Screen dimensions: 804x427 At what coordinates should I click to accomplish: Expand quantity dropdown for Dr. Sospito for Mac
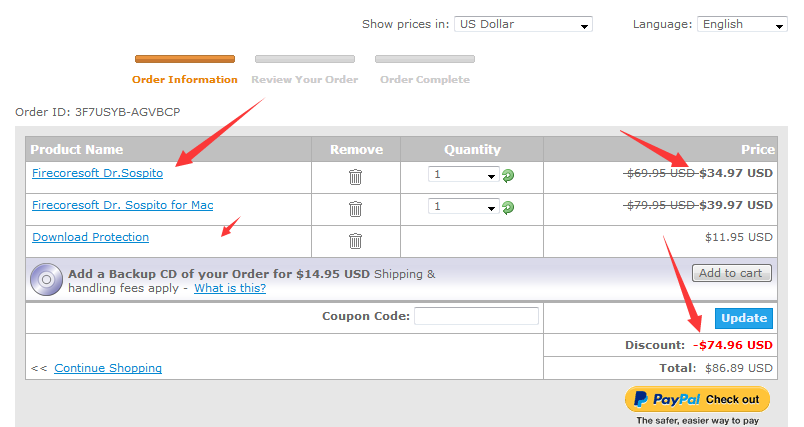(x=463, y=207)
